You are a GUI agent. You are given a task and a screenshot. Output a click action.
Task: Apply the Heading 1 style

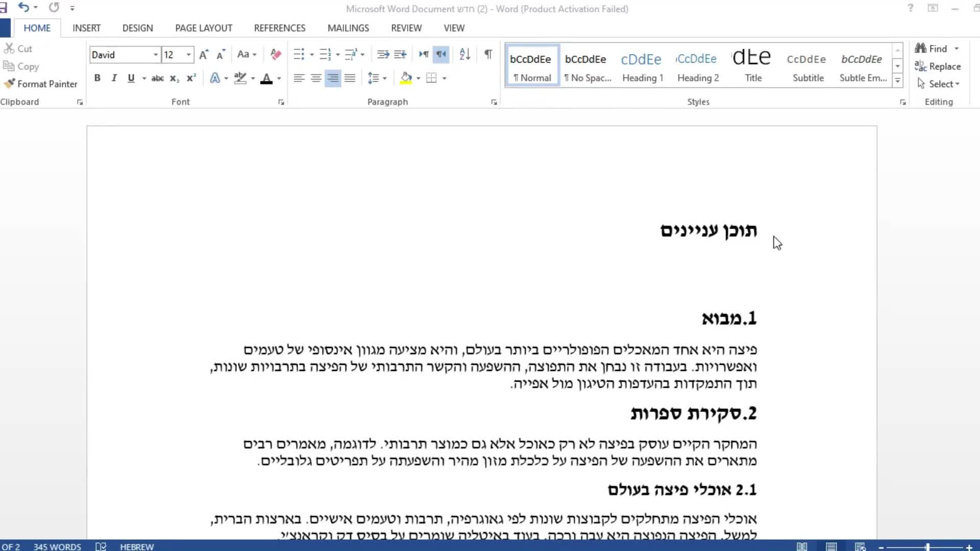[642, 66]
